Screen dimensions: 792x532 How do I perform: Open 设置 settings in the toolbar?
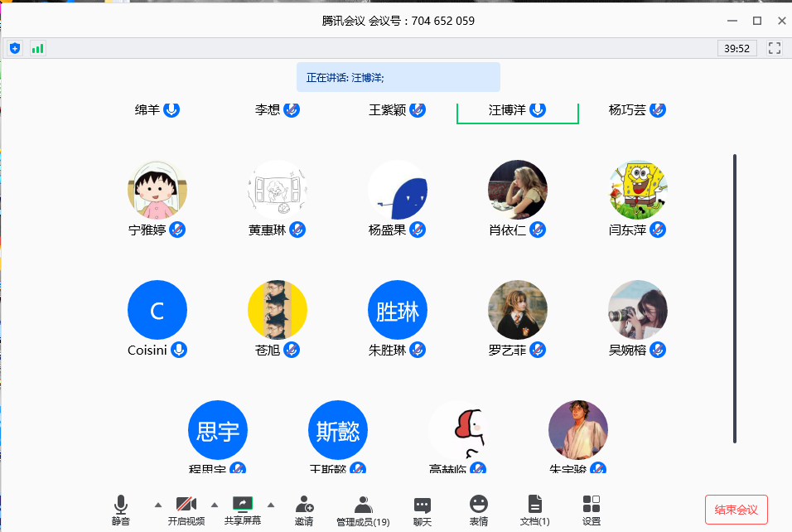coord(592,510)
